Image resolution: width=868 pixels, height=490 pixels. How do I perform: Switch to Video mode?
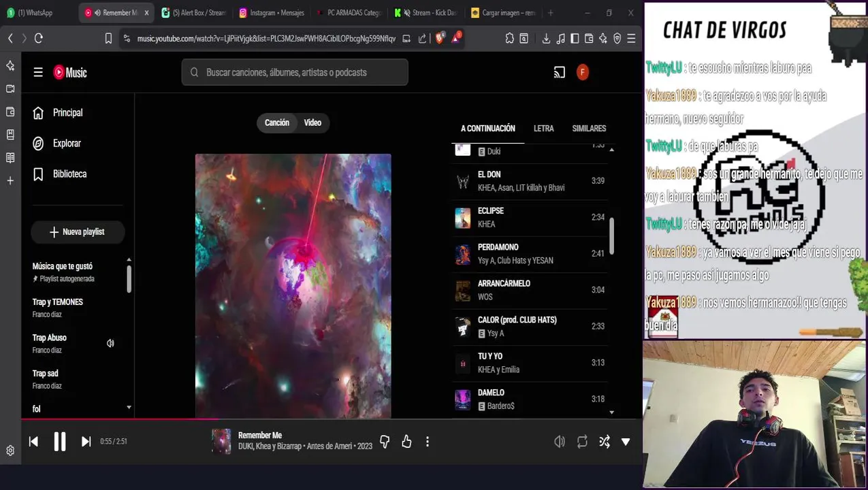pos(312,122)
